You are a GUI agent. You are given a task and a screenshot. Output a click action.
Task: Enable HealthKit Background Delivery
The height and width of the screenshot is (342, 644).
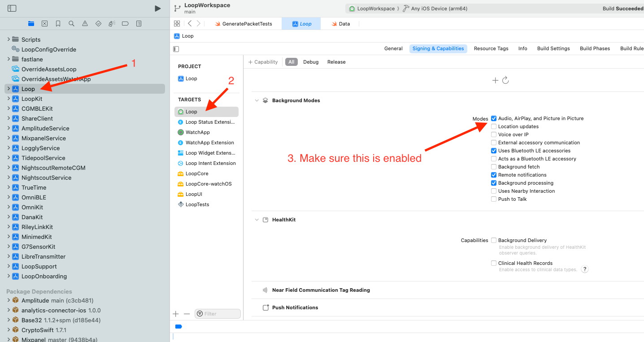[x=494, y=240]
